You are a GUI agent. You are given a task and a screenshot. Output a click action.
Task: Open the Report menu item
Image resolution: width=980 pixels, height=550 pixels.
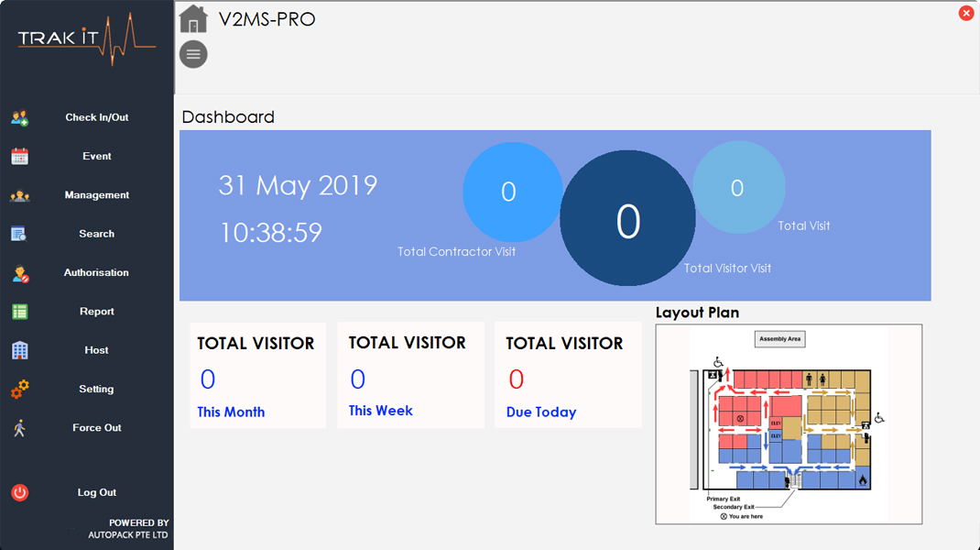pos(97,312)
